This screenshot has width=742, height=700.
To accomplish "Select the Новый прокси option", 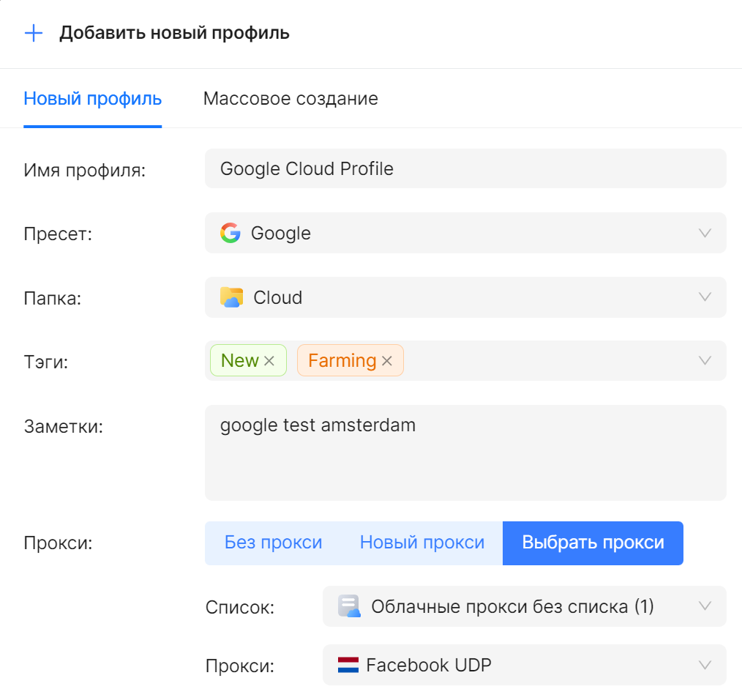I will 421,543.
